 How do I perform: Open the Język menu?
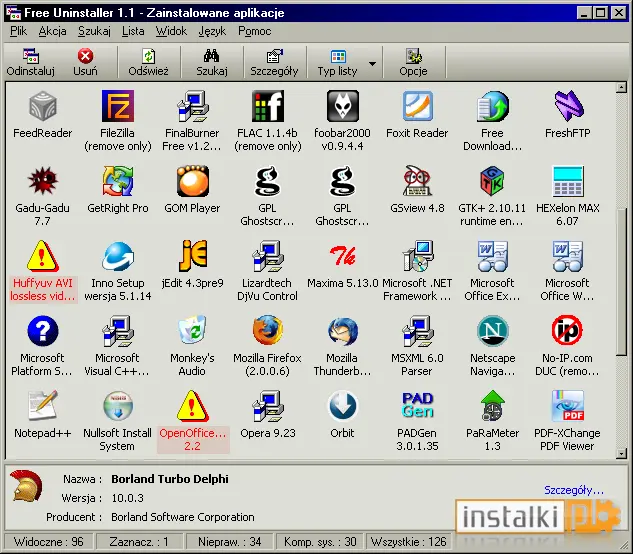(212, 31)
